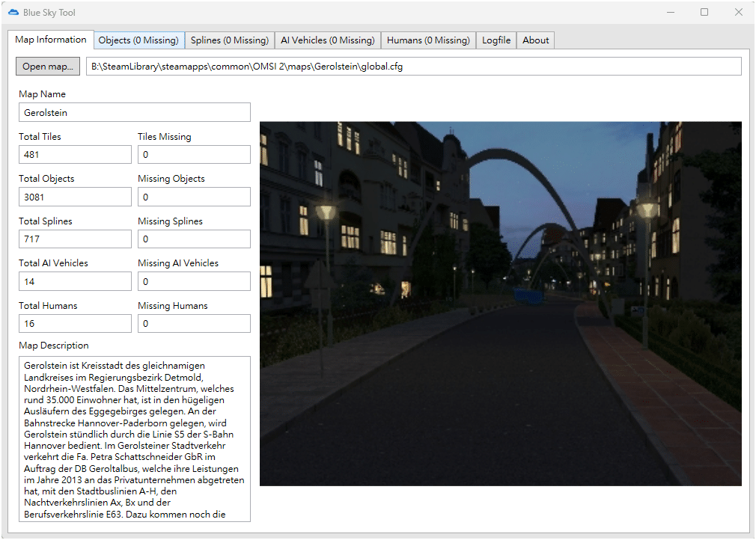Click inside the Map Description text box
756x540 pixels.
point(135,438)
